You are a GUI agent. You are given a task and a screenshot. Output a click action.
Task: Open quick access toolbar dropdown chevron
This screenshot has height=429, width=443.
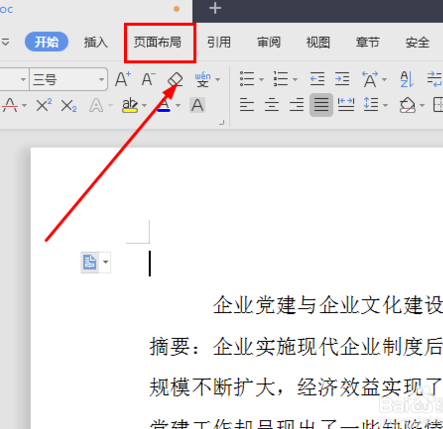click(5, 42)
